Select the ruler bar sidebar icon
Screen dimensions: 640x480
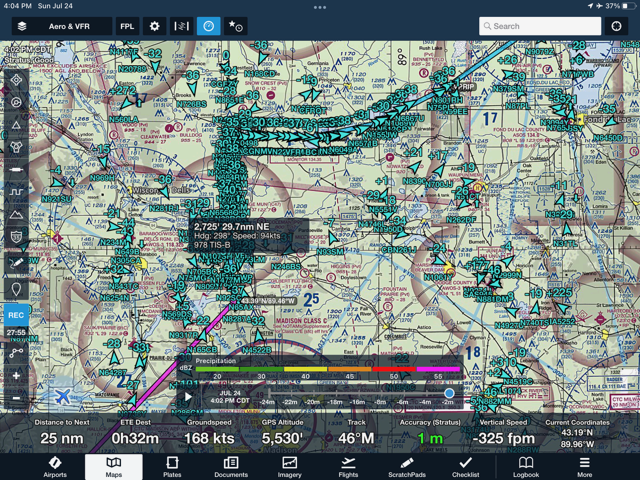click(x=16, y=169)
